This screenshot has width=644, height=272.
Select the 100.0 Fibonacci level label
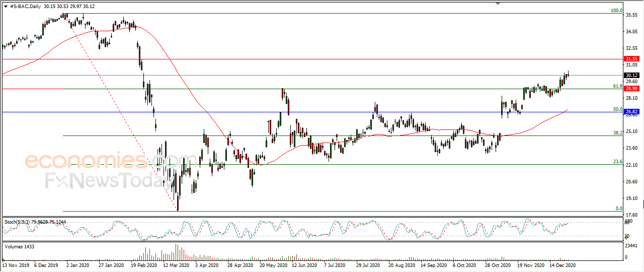(616, 11)
